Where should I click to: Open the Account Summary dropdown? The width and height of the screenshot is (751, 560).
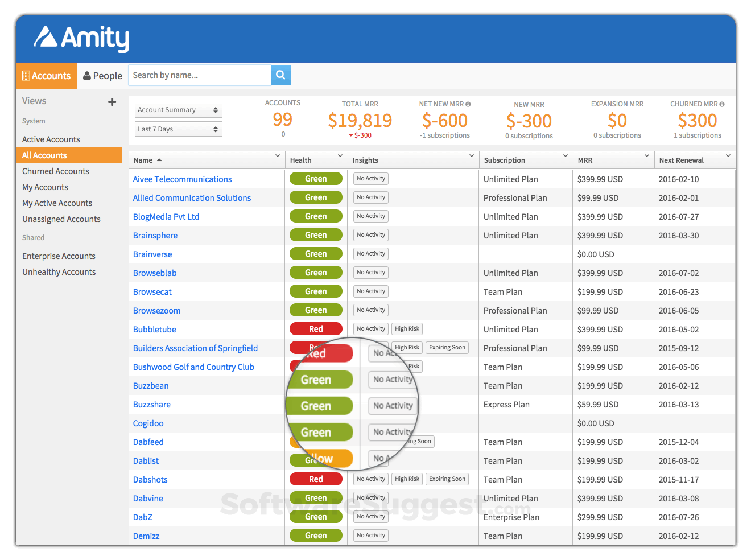point(178,109)
